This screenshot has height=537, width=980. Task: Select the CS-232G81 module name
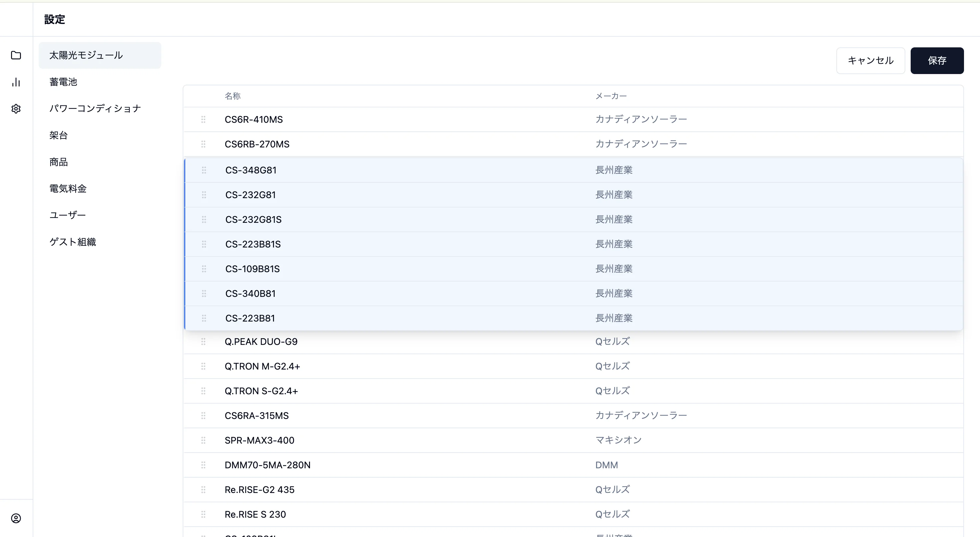click(x=250, y=195)
